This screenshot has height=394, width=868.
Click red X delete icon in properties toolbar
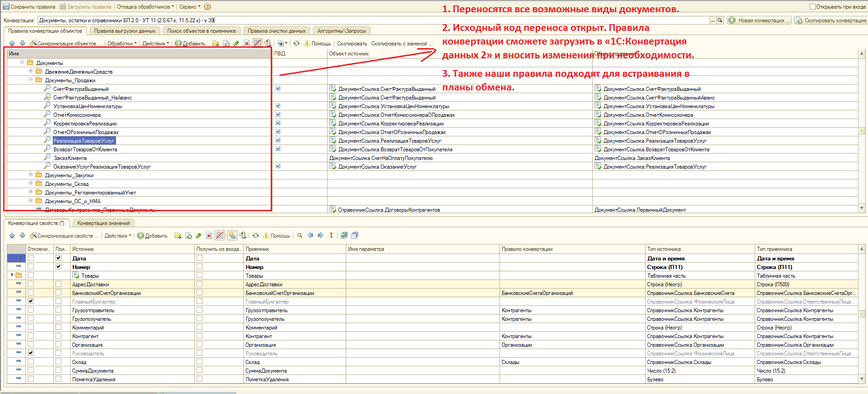tap(209, 235)
